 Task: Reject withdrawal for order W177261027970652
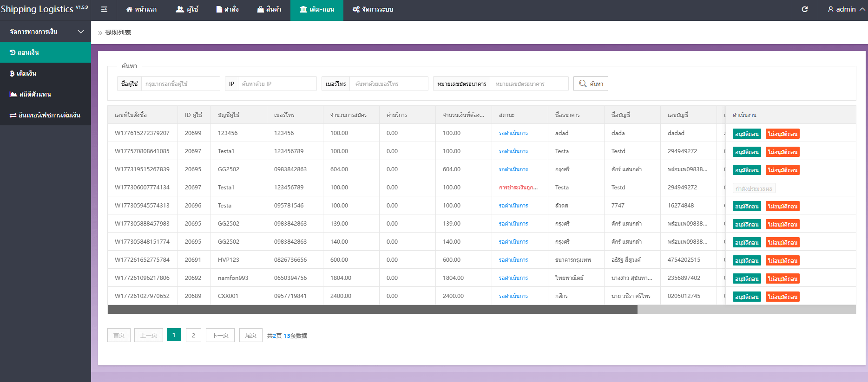coord(783,297)
